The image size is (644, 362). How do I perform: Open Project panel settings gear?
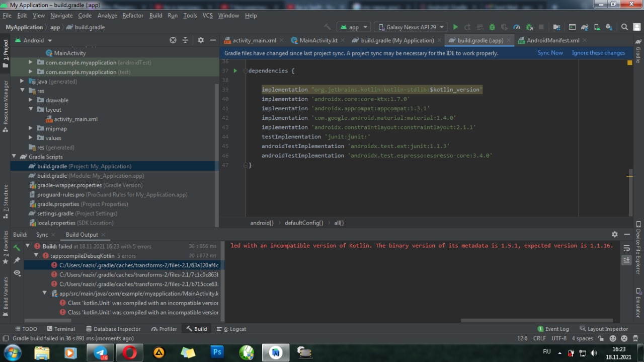click(x=201, y=40)
